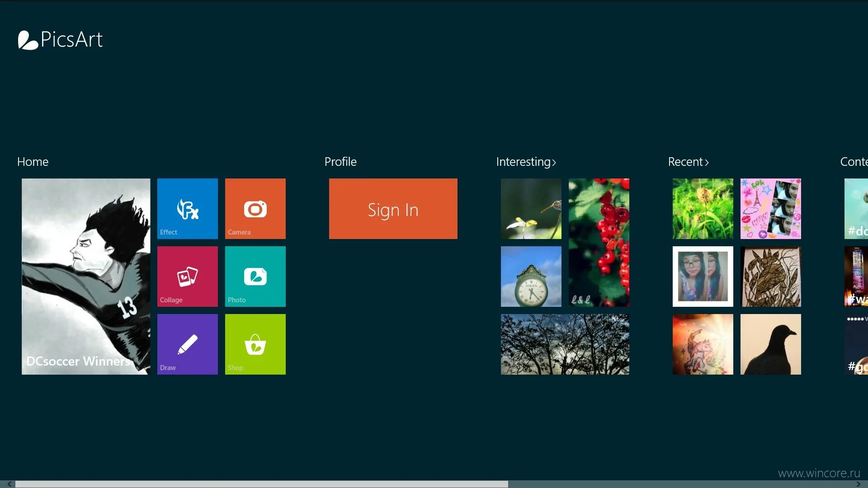Expand the Interesting section chevron
The height and width of the screenshot is (488, 868).
point(554,162)
